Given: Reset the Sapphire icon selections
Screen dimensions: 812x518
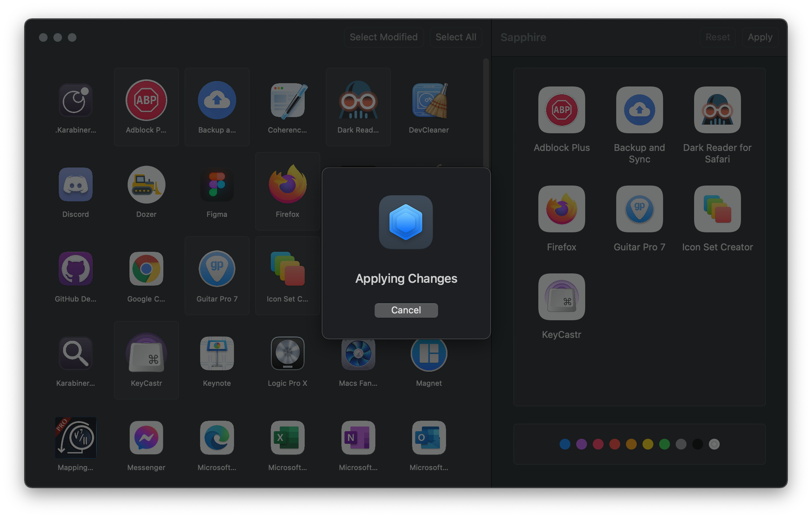Looking at the screenshot, I should (x=718, y=37).
